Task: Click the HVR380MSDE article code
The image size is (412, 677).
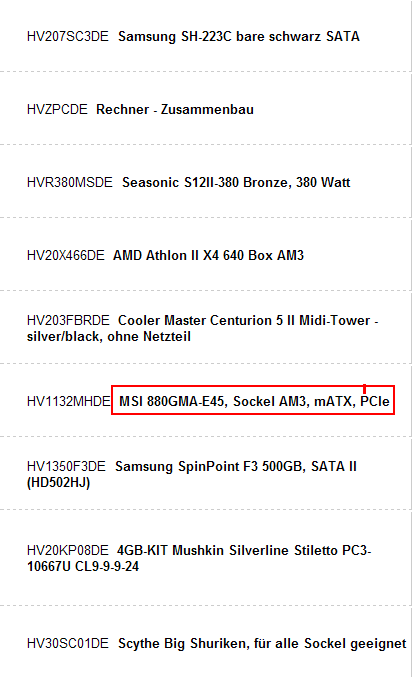Action: (x=70, y=182)
